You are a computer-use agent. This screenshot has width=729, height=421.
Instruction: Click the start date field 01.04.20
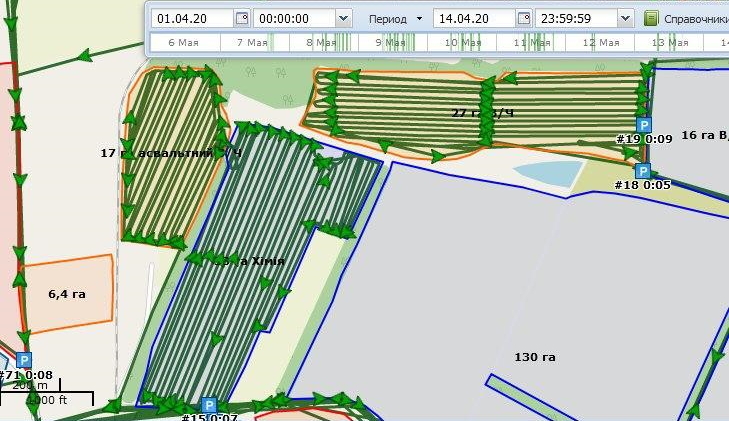click(192, 18)
